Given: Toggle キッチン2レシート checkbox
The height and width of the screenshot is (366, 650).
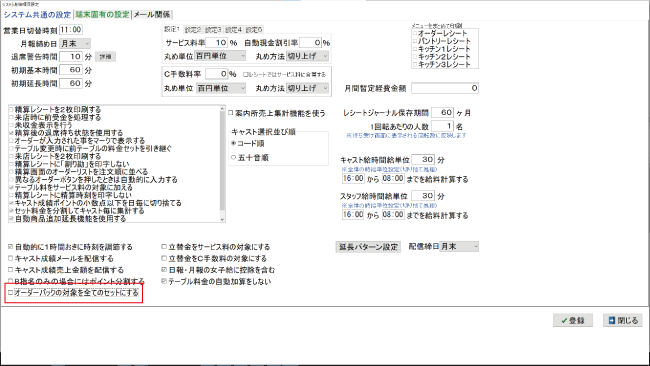Looking at the screenshot, I should tap(415, 57).
